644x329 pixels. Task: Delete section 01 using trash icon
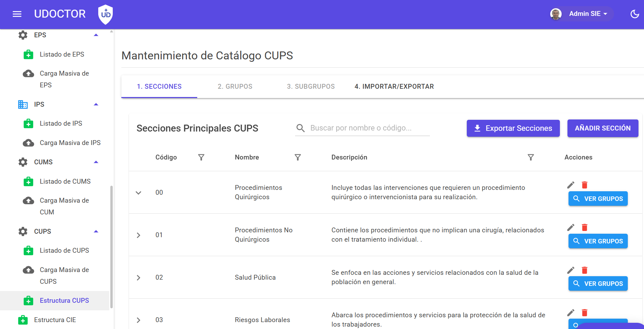click(584, 228)
